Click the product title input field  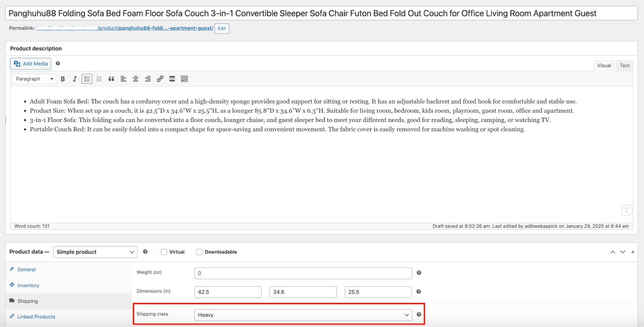(322, 13)
